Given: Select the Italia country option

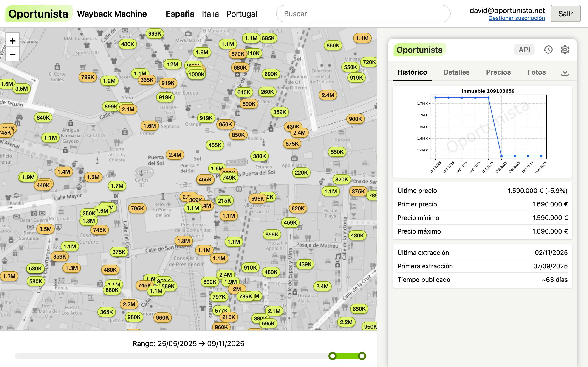Looking at the screenshot, I should coord(210,14).
